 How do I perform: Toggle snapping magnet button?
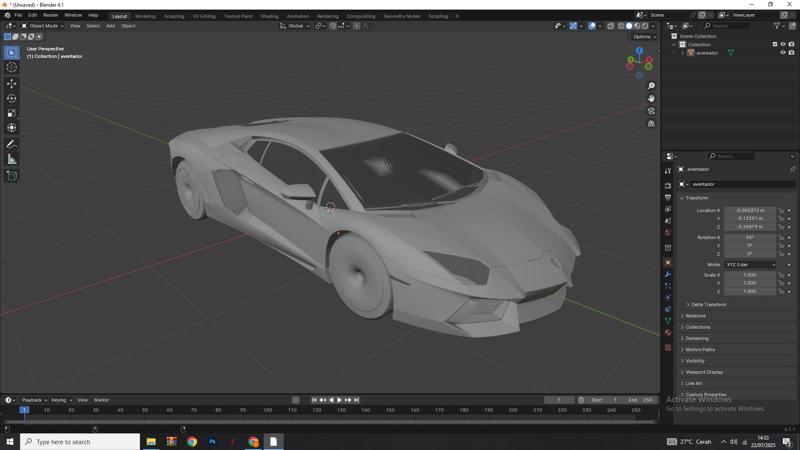(x=333, y=26)
